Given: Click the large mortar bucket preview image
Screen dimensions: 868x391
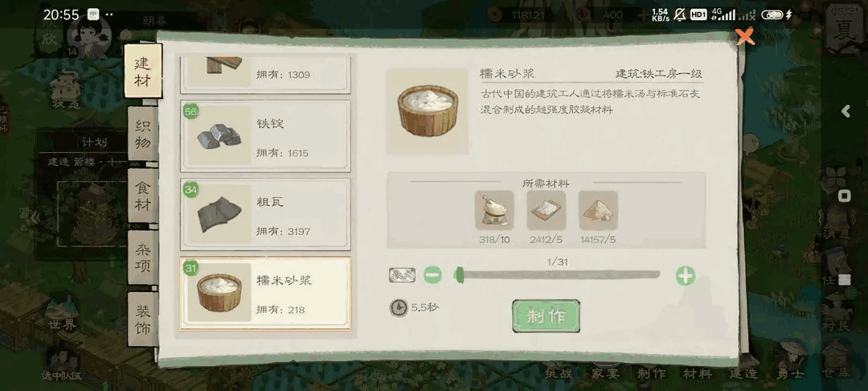Looking at the screenshot, I should pyautogui.click(x=428, y=111).
